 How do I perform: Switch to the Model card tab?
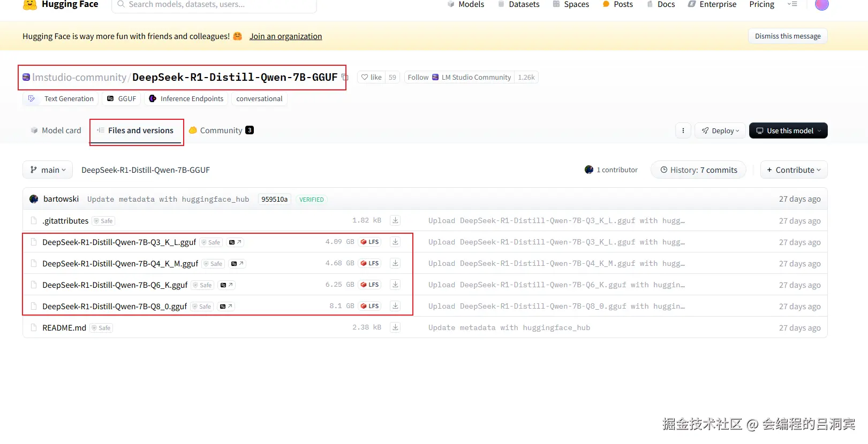(56, 131)
